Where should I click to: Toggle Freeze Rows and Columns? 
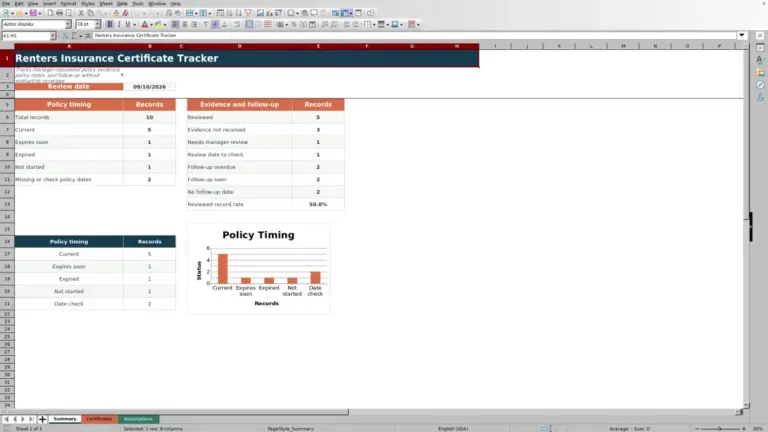click(x=344, y=13)
